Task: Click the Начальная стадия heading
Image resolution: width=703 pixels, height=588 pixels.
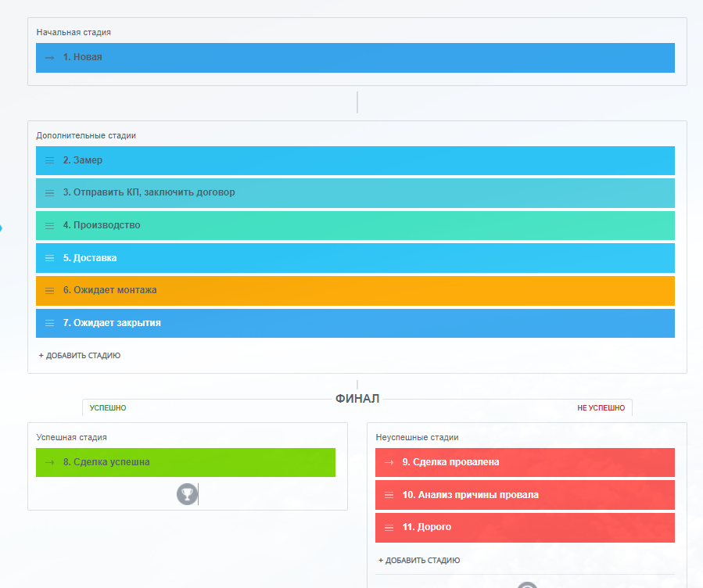Action: [74, 32]
